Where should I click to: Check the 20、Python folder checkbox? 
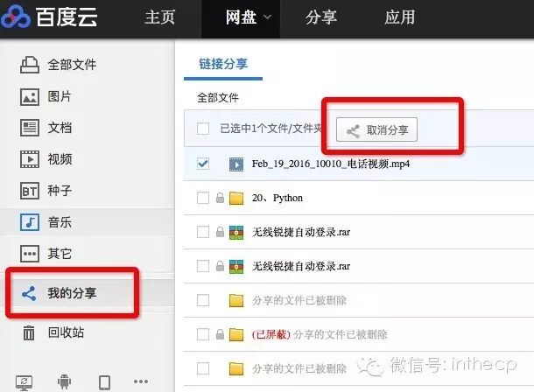pyautogui.click(x=203, y=198)
